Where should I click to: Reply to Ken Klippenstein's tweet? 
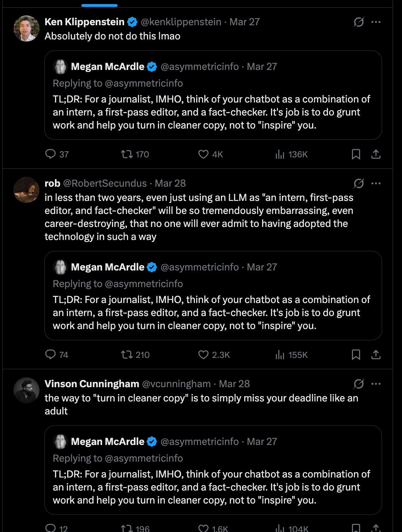pos(51,154)
